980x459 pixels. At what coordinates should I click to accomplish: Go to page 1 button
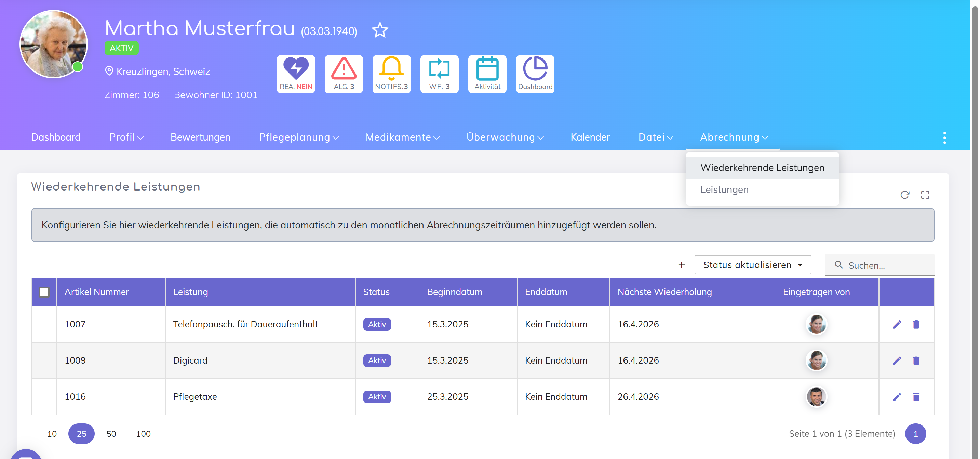point(915,433)
